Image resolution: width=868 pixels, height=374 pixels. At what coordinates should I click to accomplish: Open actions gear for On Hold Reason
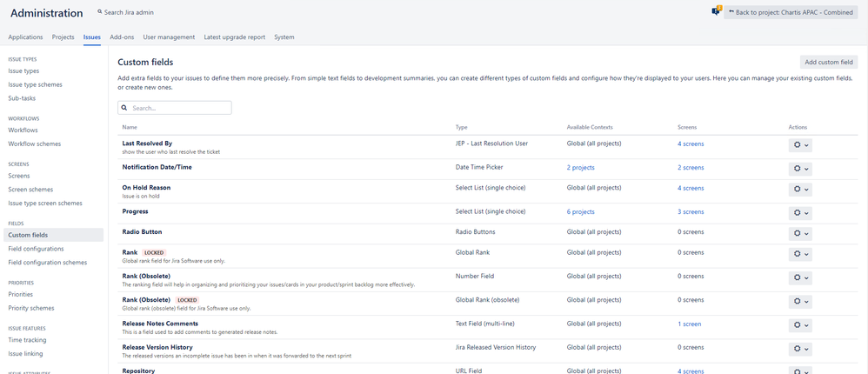pyautogui.click(x=800, y=190)
